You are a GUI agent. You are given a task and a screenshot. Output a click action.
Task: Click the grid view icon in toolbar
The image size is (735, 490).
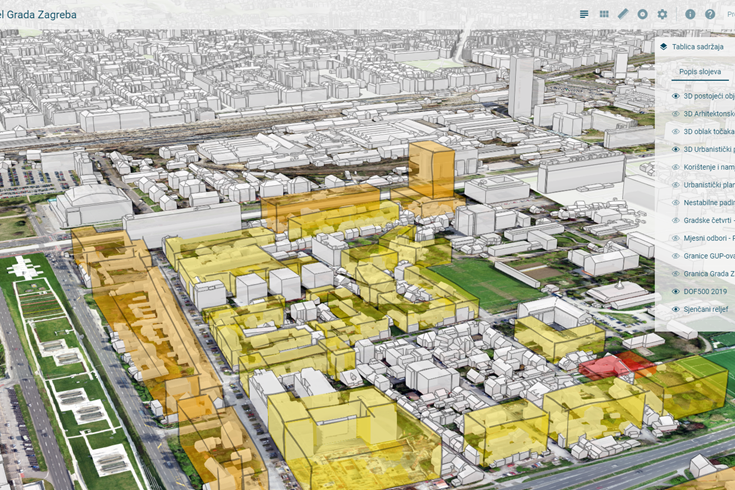tap(604, 14)
